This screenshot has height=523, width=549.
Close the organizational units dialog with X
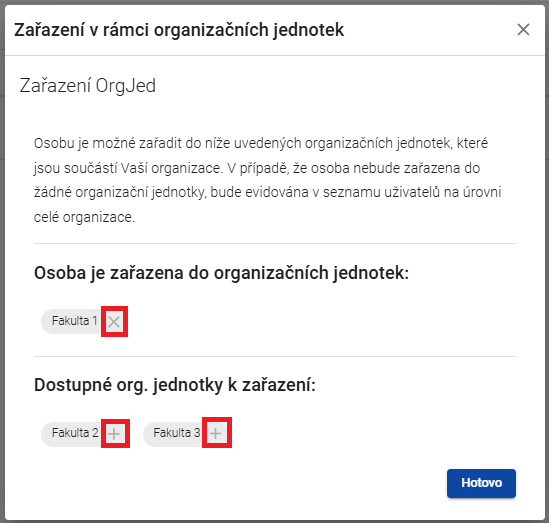(x=523, y=30)
